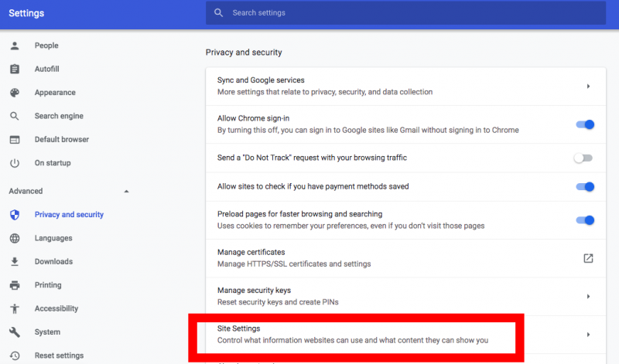Click the Accessibility figure icon

click(x=15, y=308)
